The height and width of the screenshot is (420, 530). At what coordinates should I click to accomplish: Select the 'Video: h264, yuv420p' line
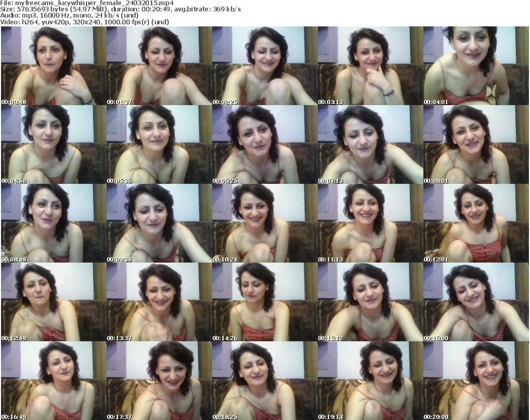(84, 22)
